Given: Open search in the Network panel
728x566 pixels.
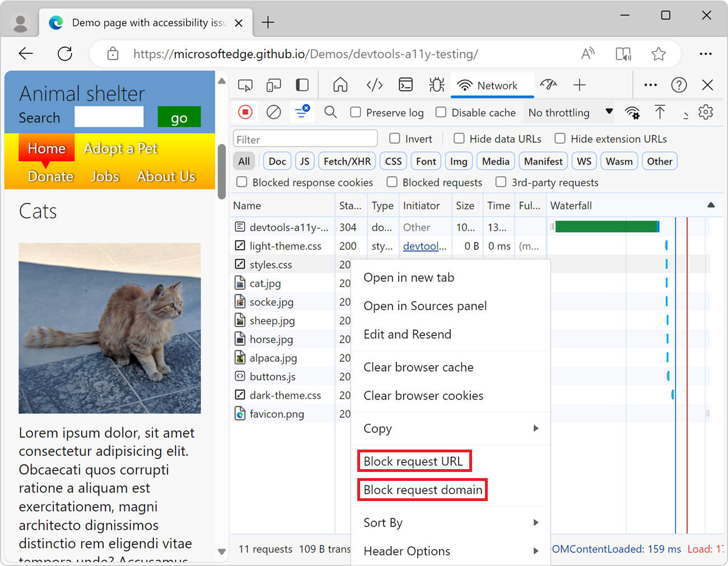Looking at the screenshot, I should point(330,112).
